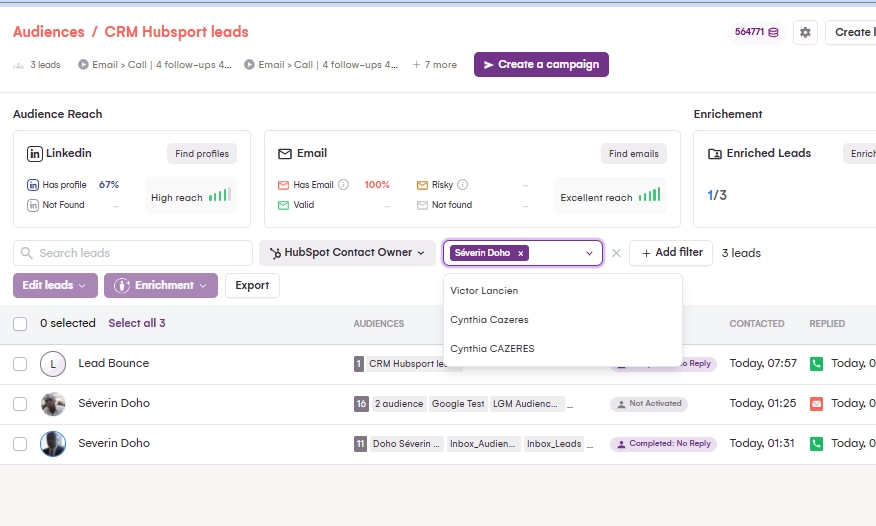Click the red email icon in Séverin Doho row
The image size is (876, 526).
point(816,404)
